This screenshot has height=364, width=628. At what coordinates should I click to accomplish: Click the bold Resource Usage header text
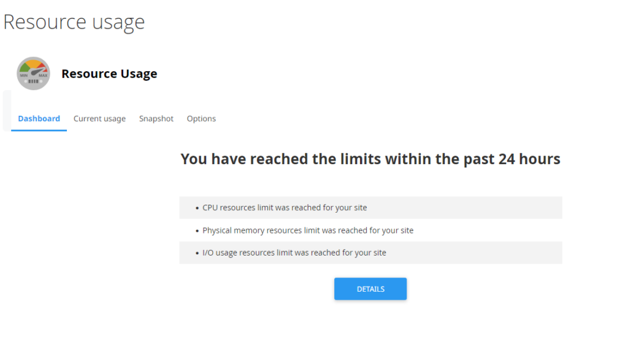pyautogui.click(x=109, y=73)
